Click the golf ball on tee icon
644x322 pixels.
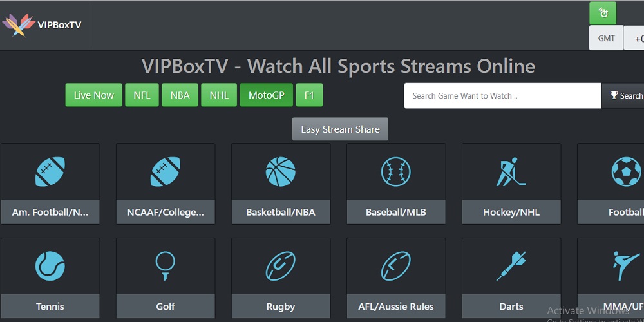[165, 266]
